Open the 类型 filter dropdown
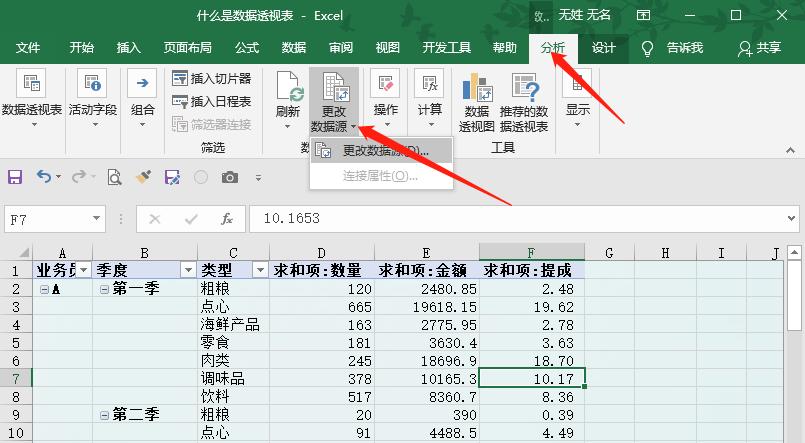The width and height of the screenshot is (805, 443). tap(260, 270)
